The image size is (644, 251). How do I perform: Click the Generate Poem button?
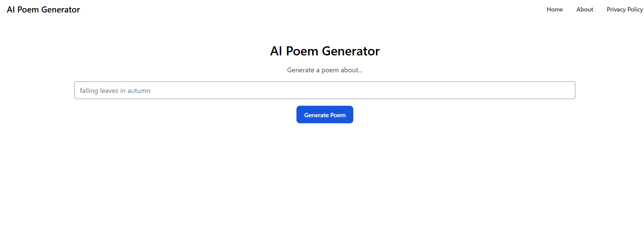325,115
